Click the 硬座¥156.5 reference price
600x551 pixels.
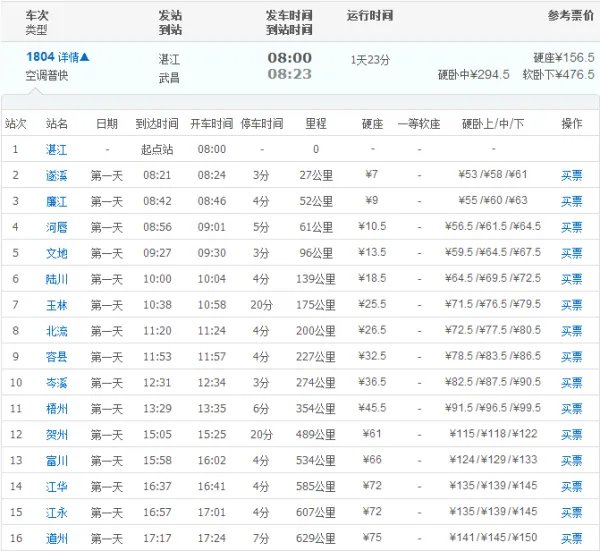(564, 58)
